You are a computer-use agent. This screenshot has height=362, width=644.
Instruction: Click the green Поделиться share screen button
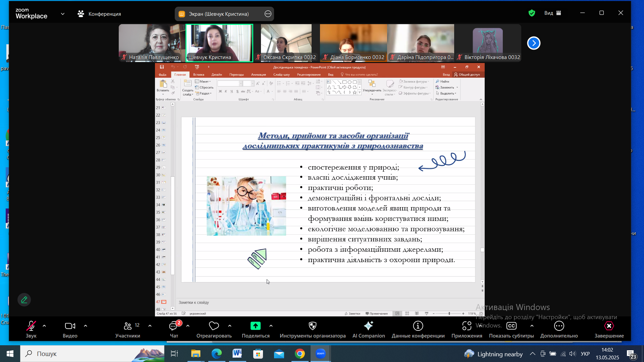[x=256, y=326]
